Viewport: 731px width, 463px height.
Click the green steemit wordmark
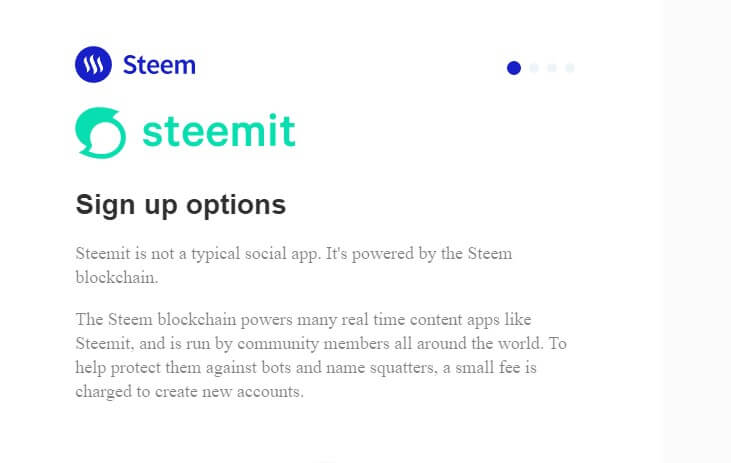click(x=219, y=130)
